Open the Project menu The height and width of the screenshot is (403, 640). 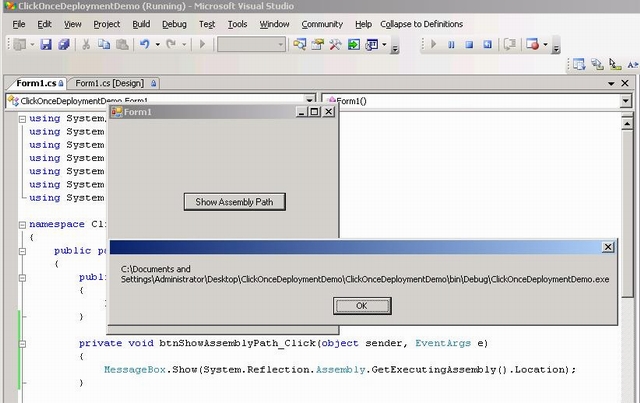107,24
